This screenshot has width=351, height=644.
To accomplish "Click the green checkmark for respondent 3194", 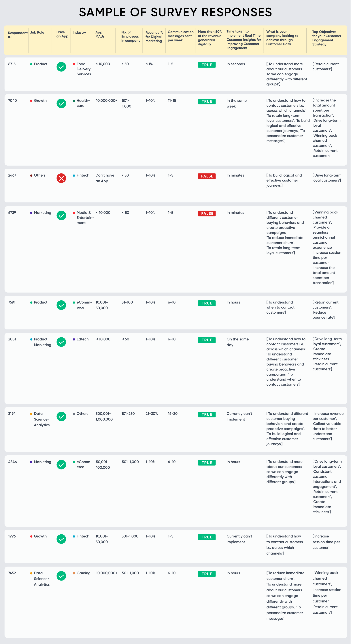I will tap(61, 417).
